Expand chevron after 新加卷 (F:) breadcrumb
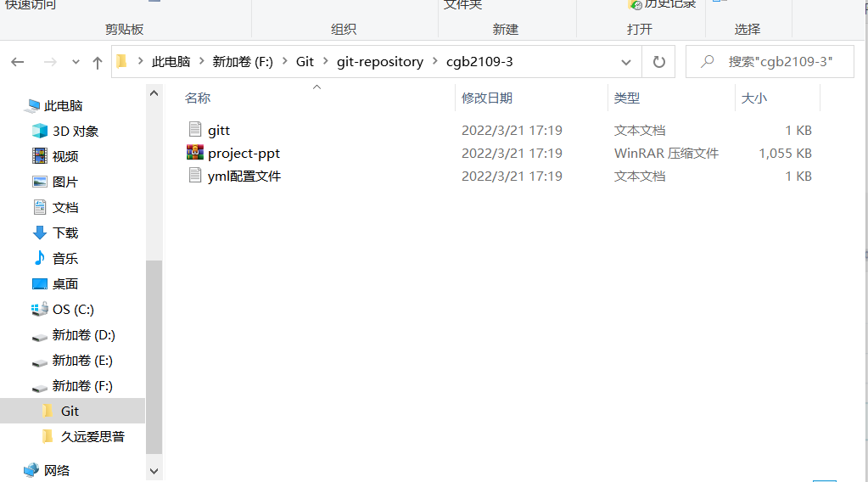Image resolution: width=868 pixels, height=482 pixels. pos(284,61)
